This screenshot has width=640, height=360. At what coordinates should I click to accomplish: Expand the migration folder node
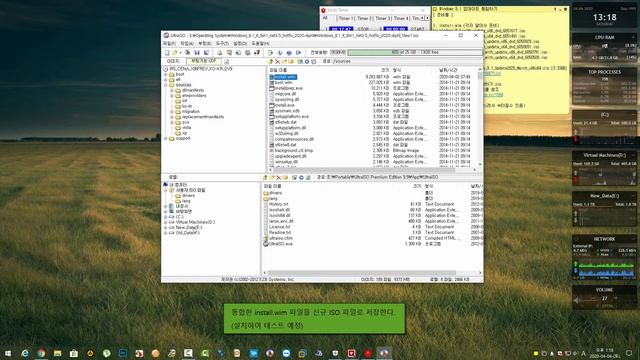click(172, 111)
